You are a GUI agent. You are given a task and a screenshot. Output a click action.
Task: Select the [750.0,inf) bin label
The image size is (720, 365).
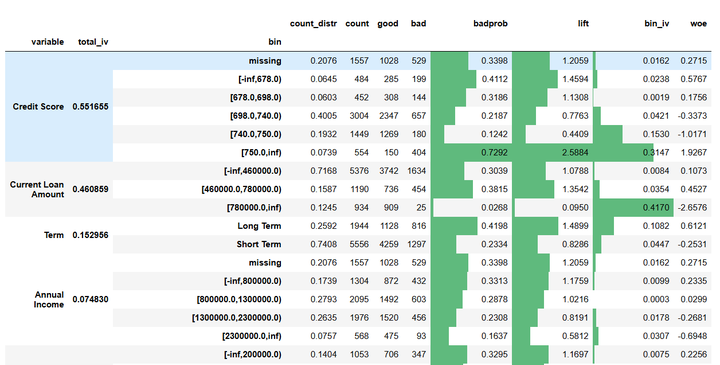(x=261, y=152)
